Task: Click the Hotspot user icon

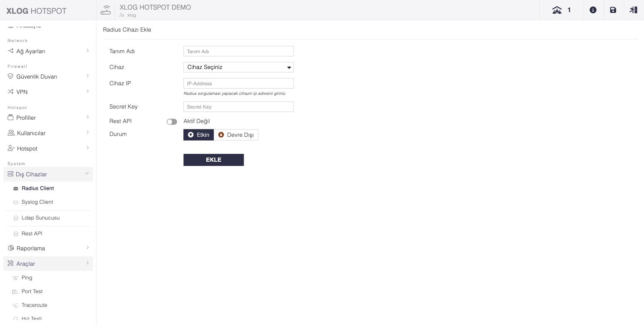Action: pyautogui.click(x=11, y=148)
